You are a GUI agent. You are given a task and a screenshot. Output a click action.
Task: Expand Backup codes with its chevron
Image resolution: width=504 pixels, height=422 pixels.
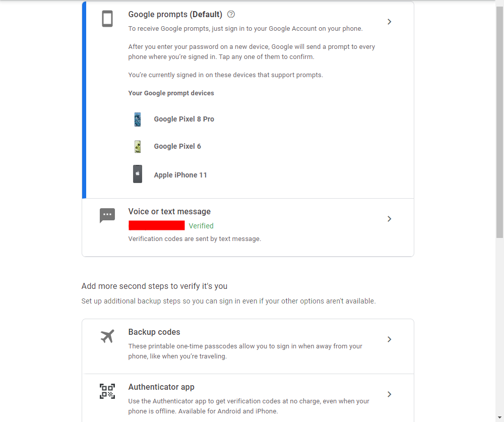[389, 339]
